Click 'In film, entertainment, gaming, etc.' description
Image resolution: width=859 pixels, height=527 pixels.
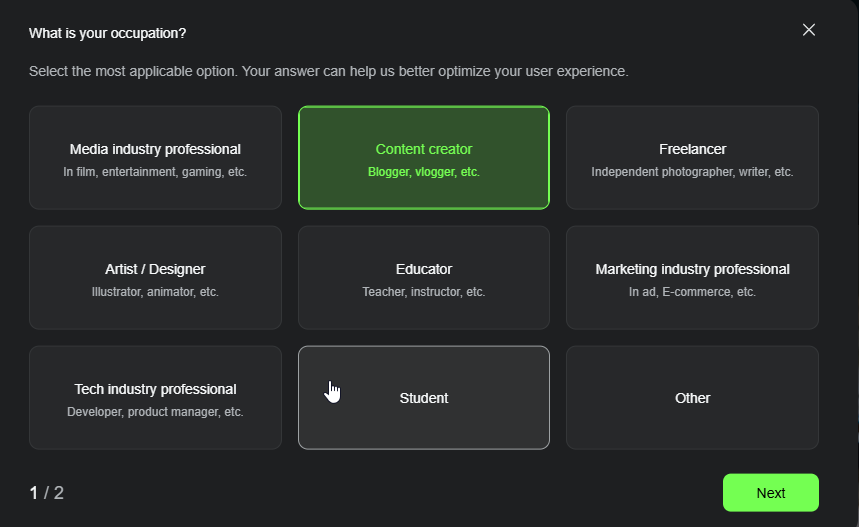pyautogui.click(x=155, y=172)
